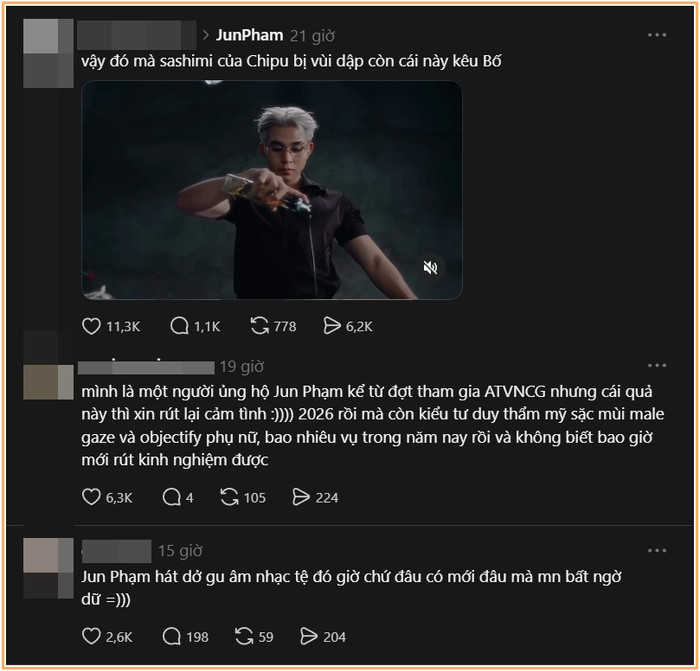Like the reply with 6,3K likes
This screenshot has width=700, height=671.
91,497
